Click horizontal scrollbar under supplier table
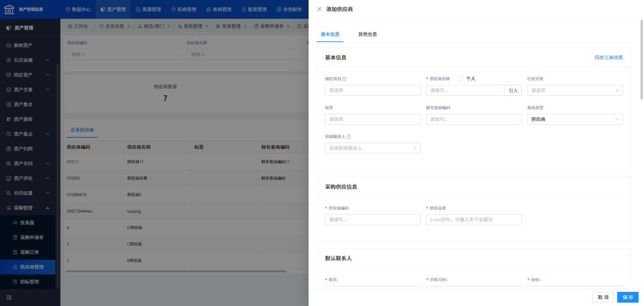 click(x=176, y=271)
